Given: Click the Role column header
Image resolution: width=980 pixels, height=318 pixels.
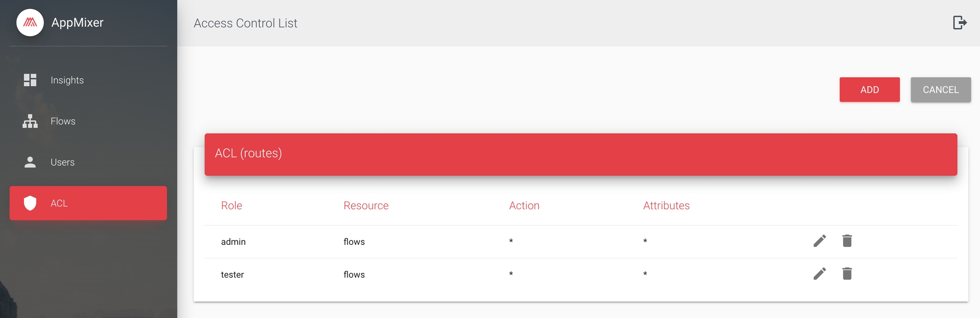Looking at the screenshot, I should [231, 205].
